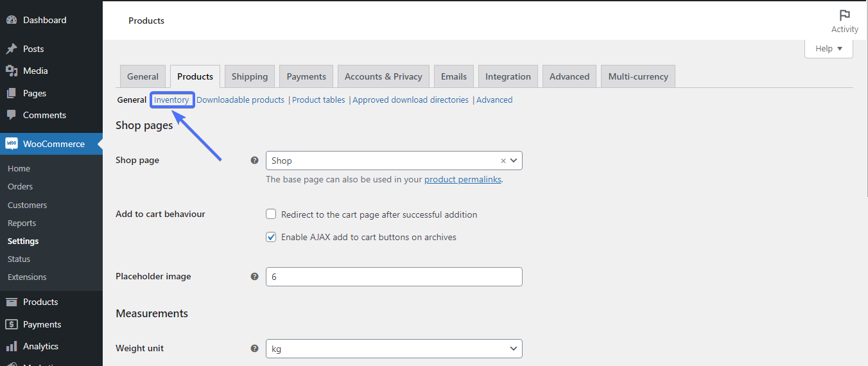Enable redirect to cart page checkbox
The height and width of the screenshot is (366, 868).
(271, 214)
